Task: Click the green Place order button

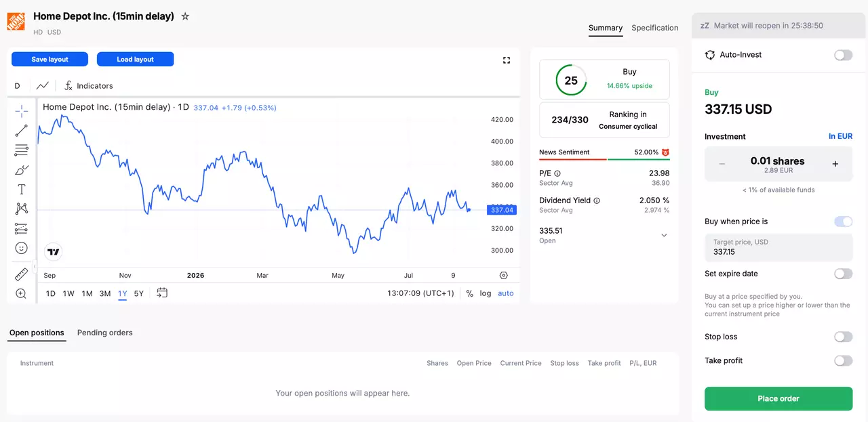Action: pos(778,398)
